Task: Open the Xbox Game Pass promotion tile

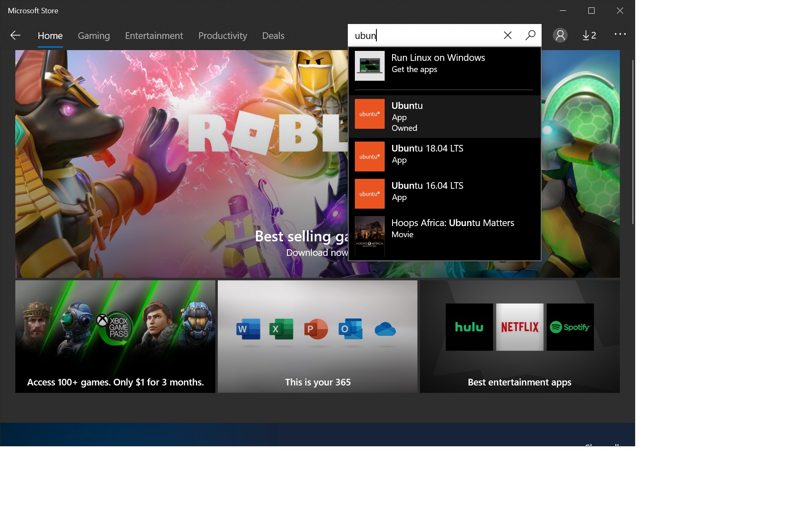Action: click(115, 336)
